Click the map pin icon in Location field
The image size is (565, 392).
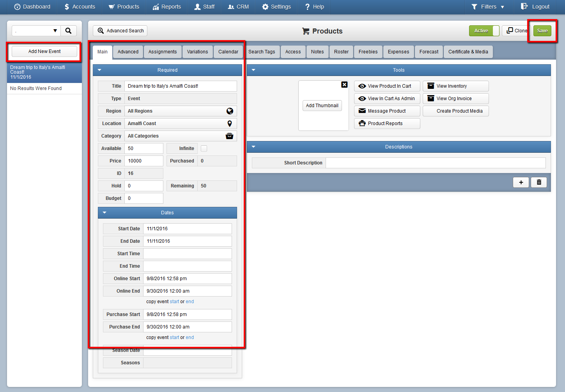point(230,124)
